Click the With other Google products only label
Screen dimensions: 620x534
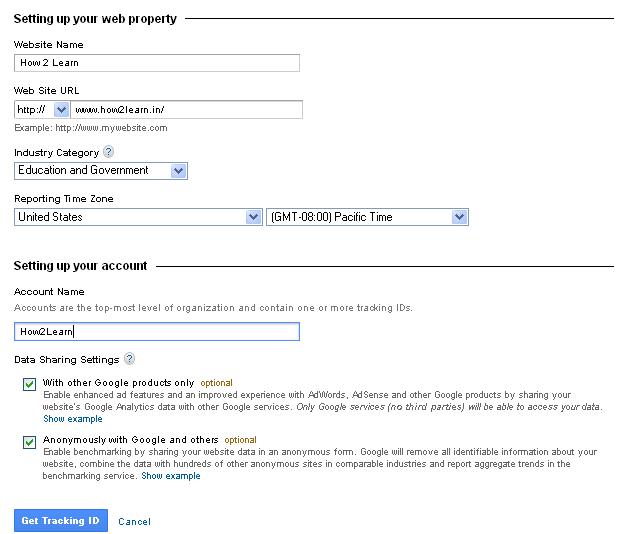(119, 383)
